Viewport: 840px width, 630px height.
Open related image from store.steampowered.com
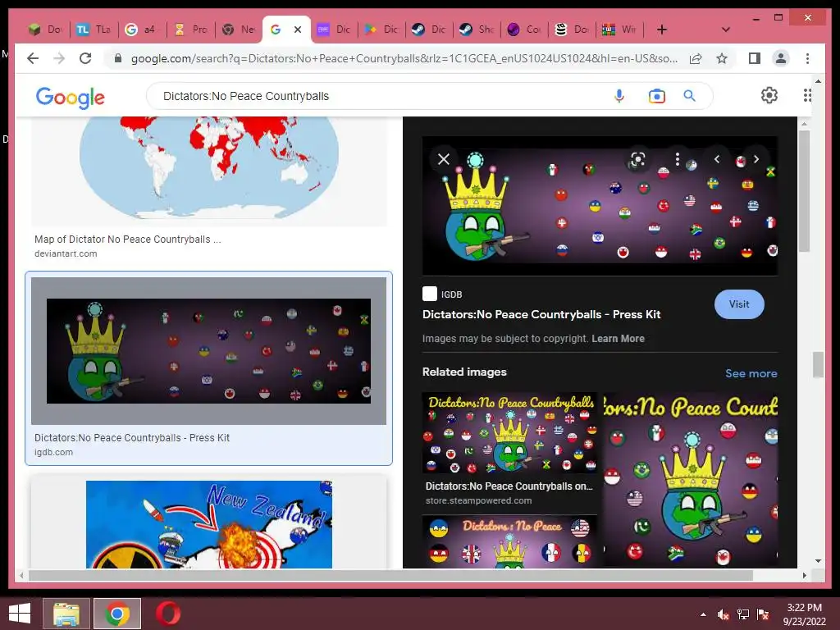tap(509, 433)
